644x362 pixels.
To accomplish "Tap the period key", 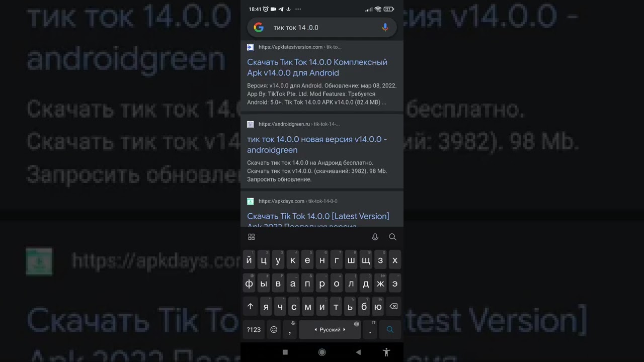I will point(370,330).
